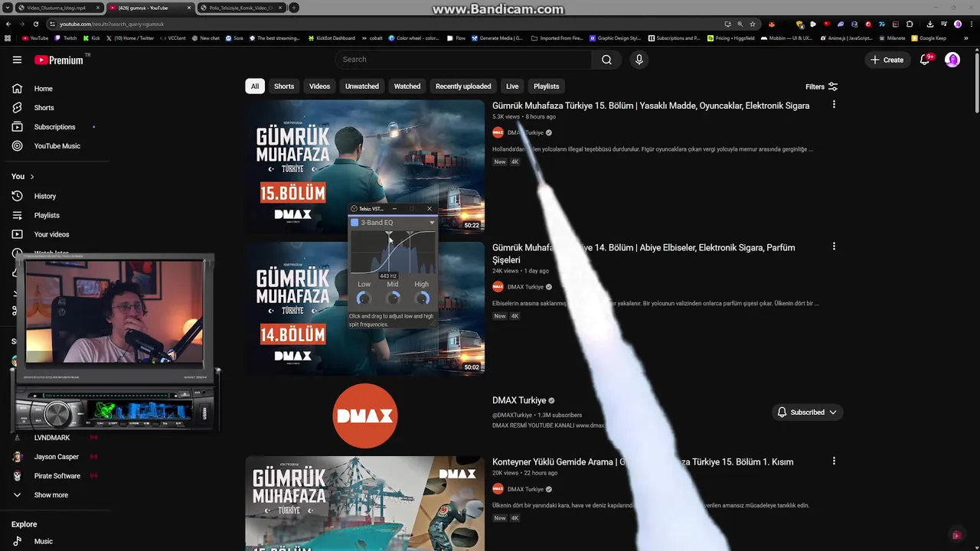980x551 pixels.
Task: Open more options for Konteyner Yüklü Gemide video
Action: [x=834, y=461]
